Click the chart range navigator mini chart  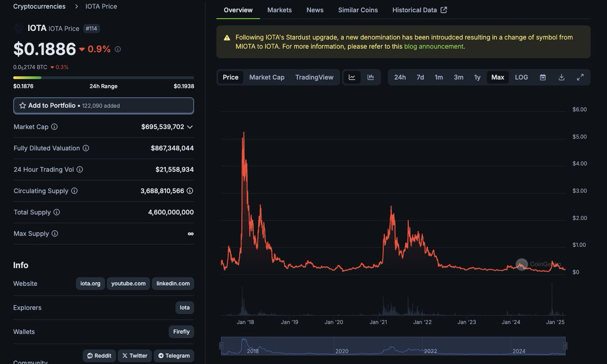coord(393,346)
